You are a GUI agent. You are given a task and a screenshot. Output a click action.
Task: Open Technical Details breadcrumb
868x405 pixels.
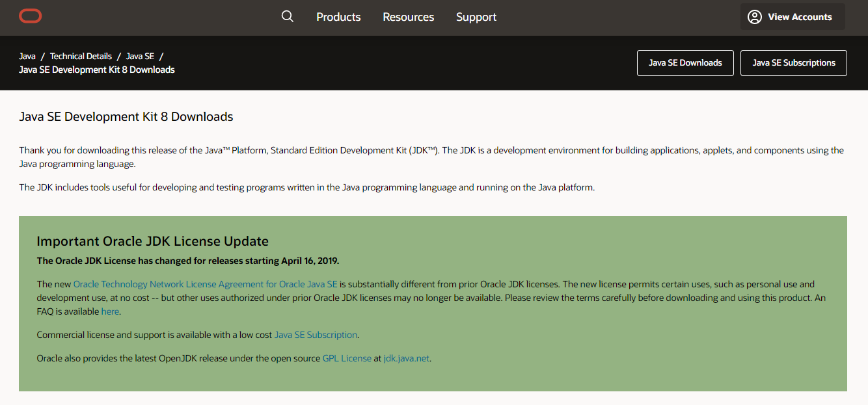tap(81, 57)
